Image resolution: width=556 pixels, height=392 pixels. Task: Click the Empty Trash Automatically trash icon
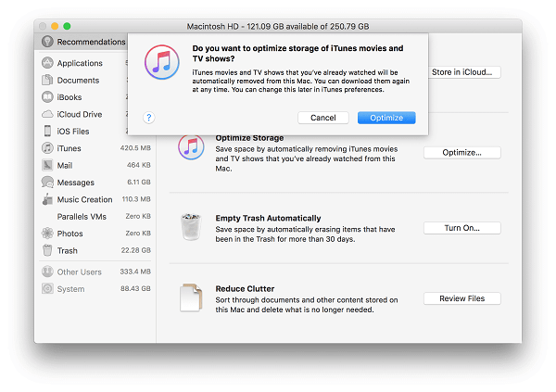tap(191, 227)
